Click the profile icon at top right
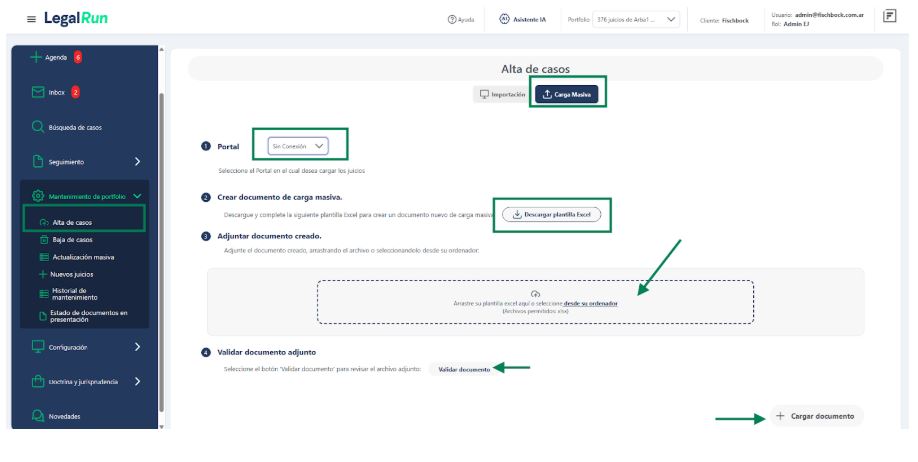Image resolution: width=918 pixels, height=462 pixels. 890,17
